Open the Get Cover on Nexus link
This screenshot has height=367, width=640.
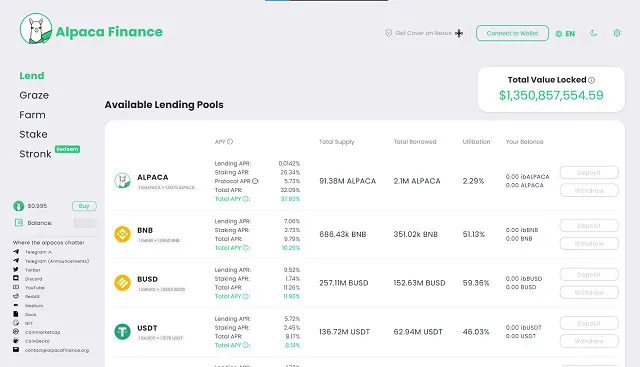424,33
